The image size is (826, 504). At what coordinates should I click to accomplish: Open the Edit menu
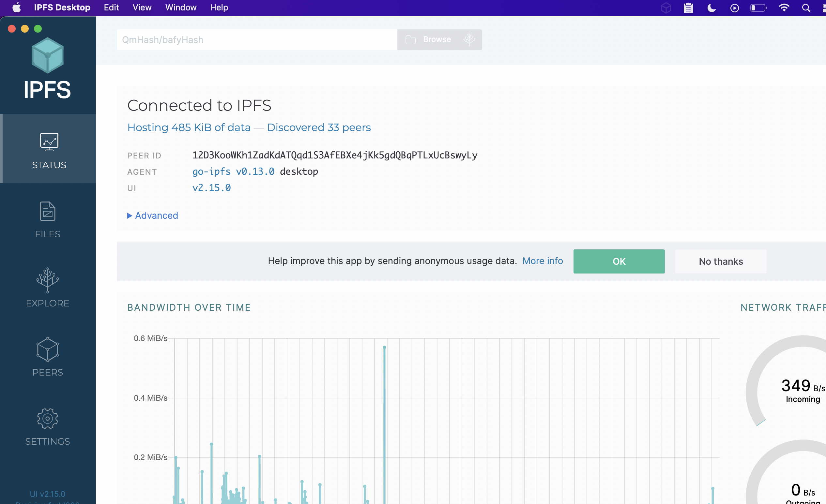(111, 7)
